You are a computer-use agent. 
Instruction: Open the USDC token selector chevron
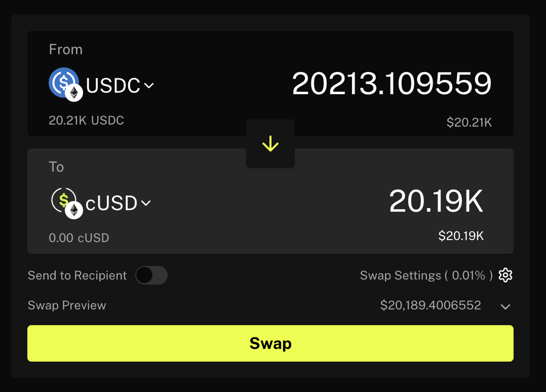pos(149,86)
